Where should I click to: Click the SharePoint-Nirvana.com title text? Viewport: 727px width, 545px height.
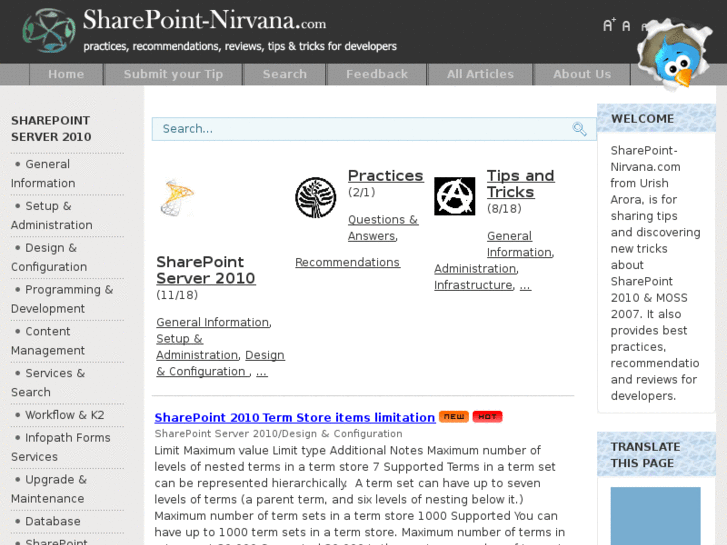coord(204,20)
